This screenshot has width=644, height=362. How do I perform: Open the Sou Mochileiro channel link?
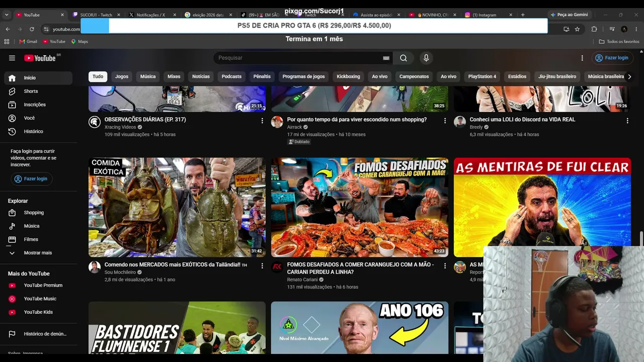point(120,273)
